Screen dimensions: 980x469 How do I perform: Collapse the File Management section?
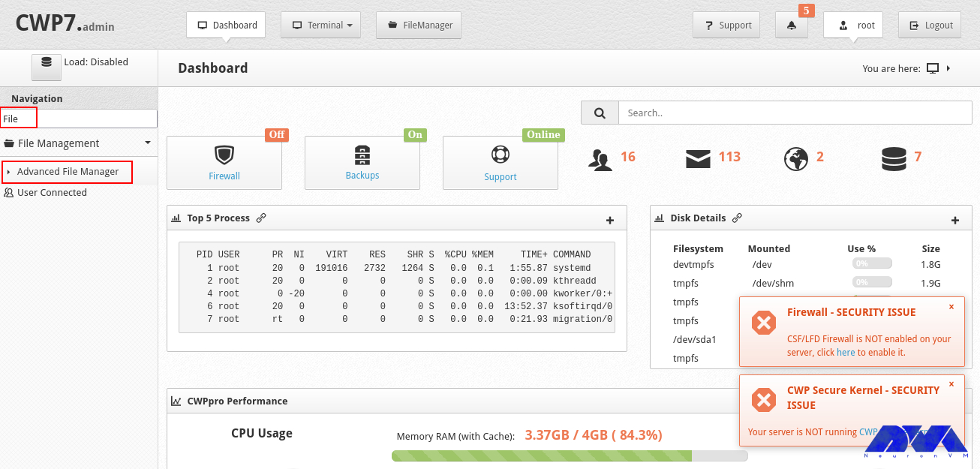coord(78,143)
